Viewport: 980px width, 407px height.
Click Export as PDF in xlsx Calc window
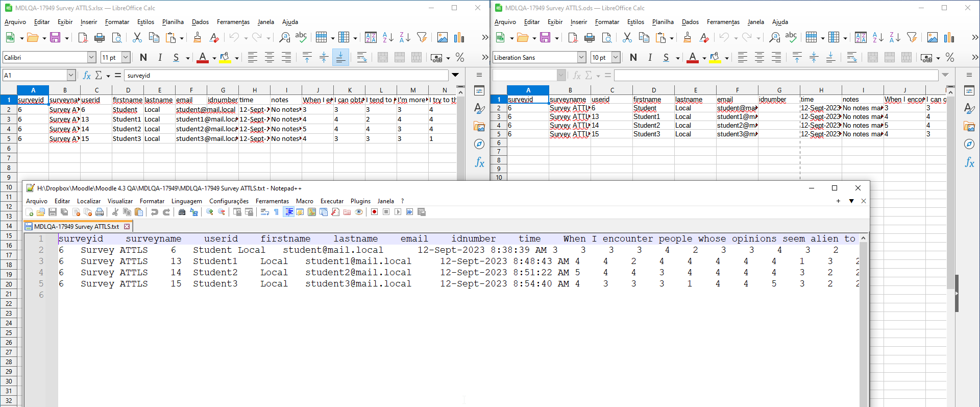pos(83,37)
